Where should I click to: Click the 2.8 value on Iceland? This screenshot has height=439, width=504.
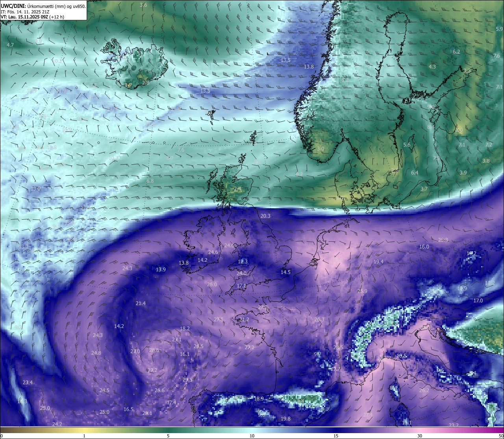pyautogui.click(x=146, y=83)
